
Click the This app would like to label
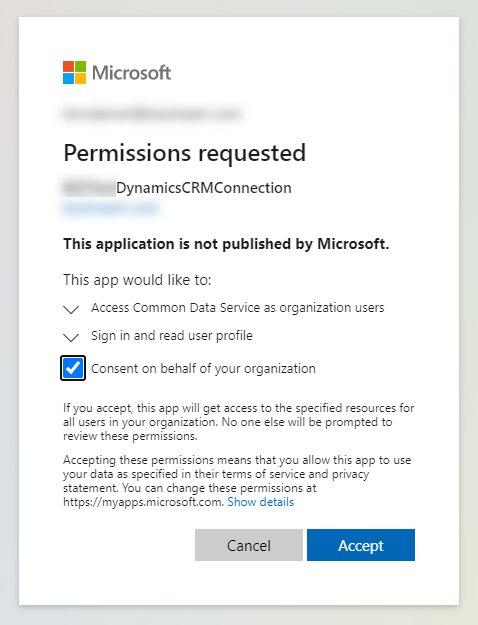137,280
